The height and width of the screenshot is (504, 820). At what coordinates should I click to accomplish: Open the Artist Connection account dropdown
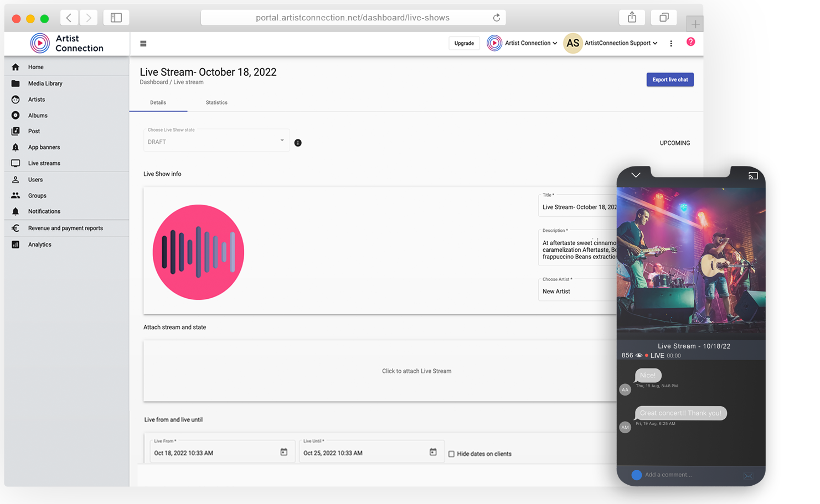tap(522, 43)
